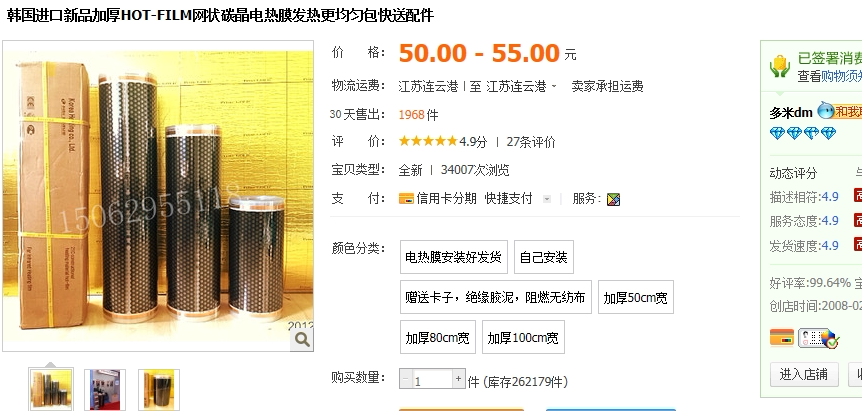Click the purchase quantity input field
The width and height of the screenshot is (862, 411).
click(x=432, y=380)
